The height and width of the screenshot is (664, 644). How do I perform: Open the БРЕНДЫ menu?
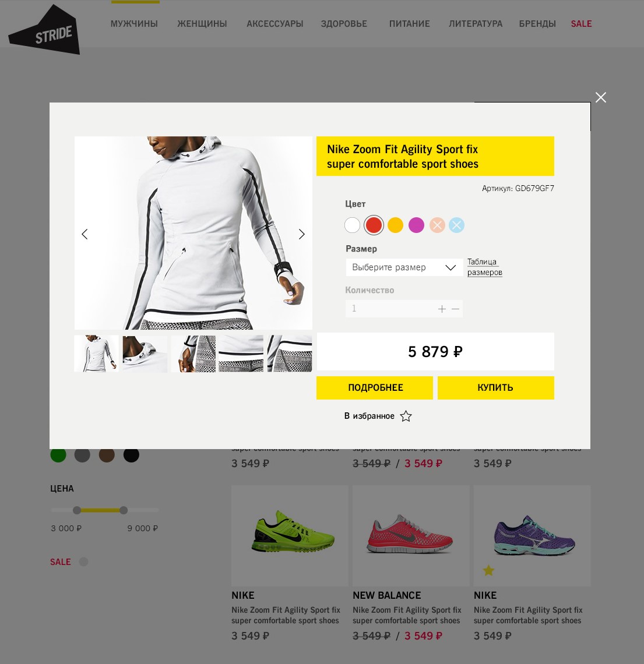(x=537, y=24)
